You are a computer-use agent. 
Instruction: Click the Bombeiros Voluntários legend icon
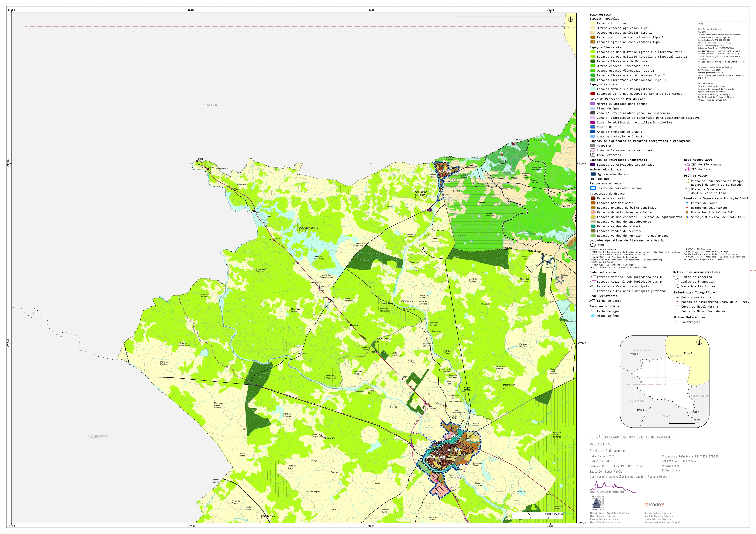687,207
